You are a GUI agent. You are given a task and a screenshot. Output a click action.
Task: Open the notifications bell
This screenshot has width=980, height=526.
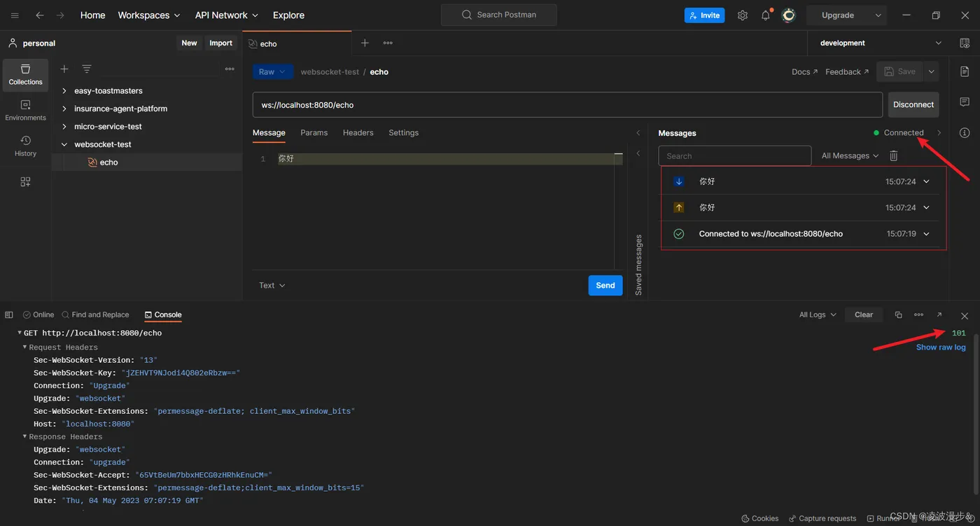766,15
